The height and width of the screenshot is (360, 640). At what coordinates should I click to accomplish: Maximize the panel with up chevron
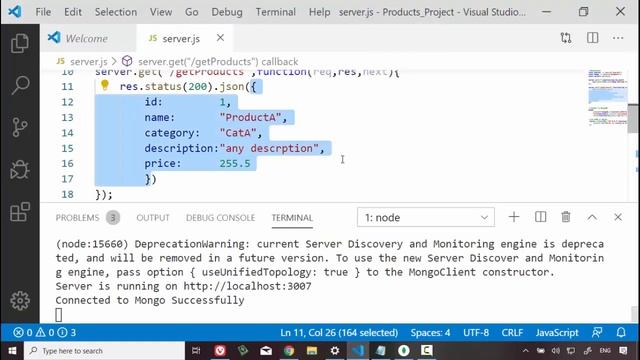(x=592, y=217)
